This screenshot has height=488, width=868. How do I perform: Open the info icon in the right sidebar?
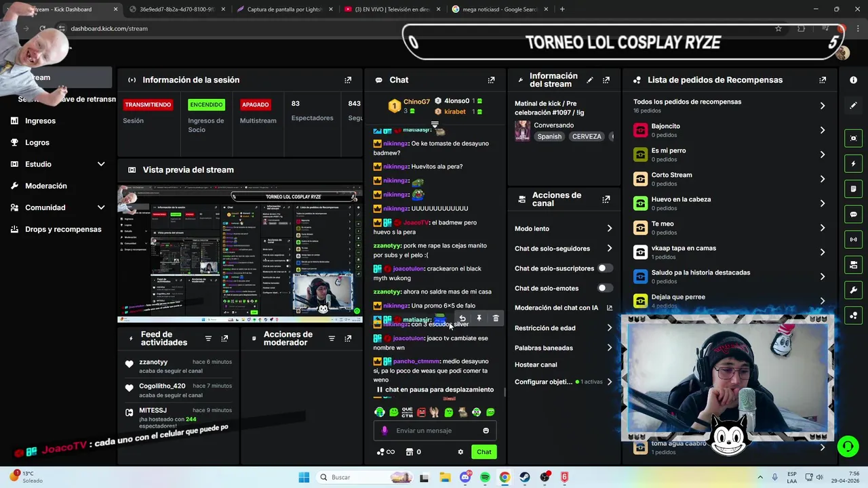click(853, 80)
